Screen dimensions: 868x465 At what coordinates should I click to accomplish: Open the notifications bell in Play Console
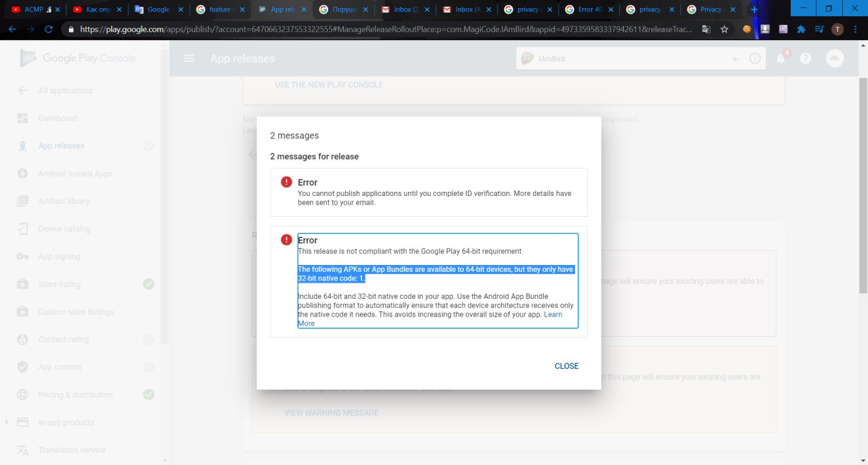click(781, 59)
